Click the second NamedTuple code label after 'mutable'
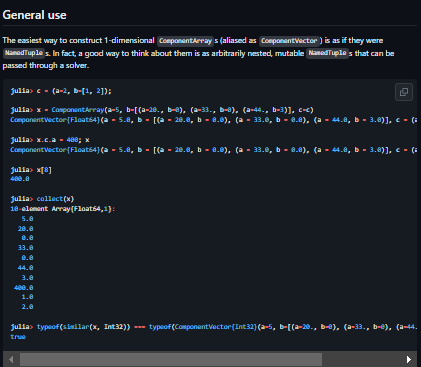The height and width of the screenshot is (367, 421). coord(327,53)
